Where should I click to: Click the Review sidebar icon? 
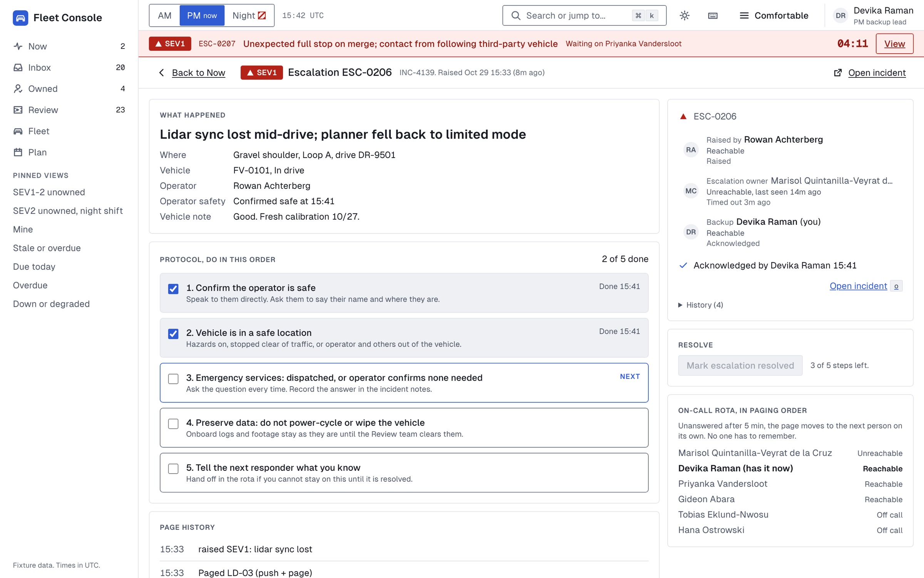tap(18, 110)
